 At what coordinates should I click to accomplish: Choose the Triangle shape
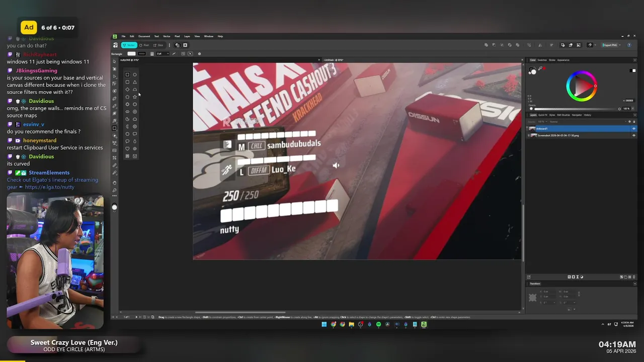tap(135, 82)
